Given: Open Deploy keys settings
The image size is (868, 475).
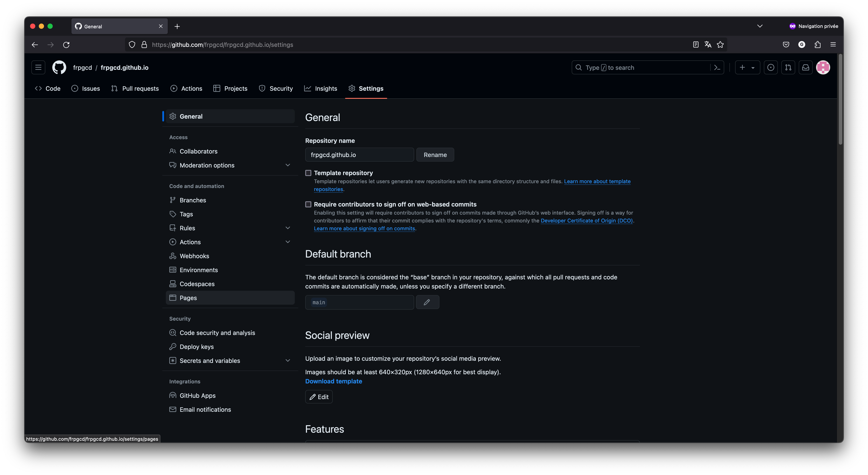Looking at the screenshot, I should click(x=230, y=347).
